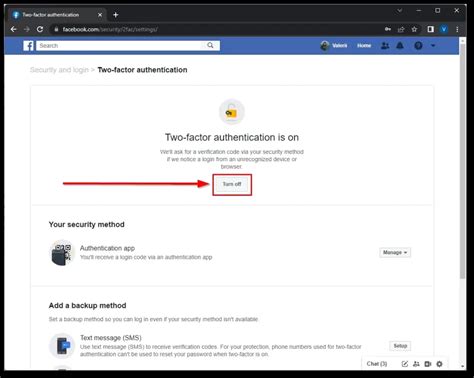Viewport: 474px width, 378px height.
Task: Go to Security and login breadcrumb
Action: (59, 70)
